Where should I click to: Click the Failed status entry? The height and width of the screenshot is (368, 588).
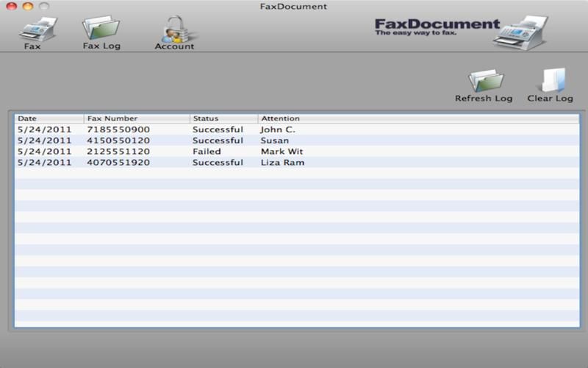(207, 152)
